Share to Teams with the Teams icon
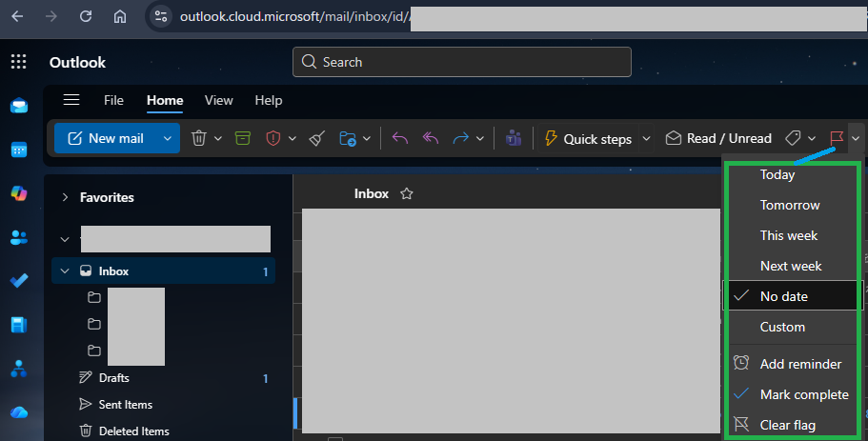 pyautogui.click(x=514, y=138)
